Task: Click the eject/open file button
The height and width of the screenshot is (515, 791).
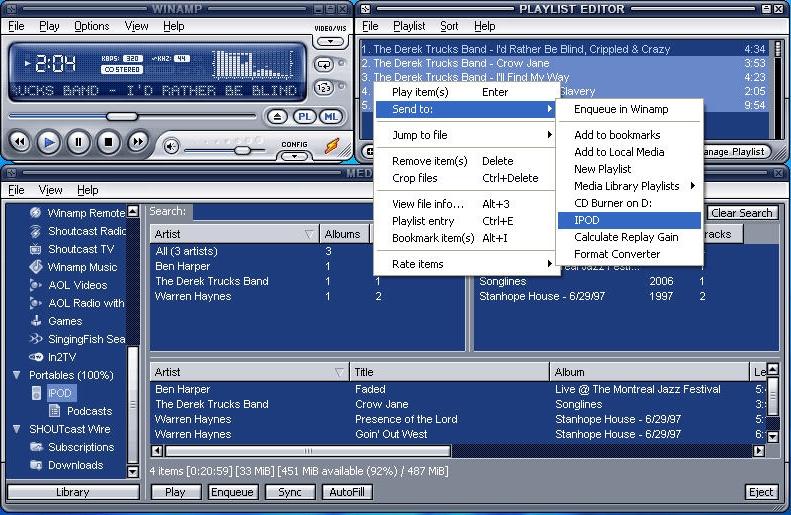Action: click(x=277, y=117)
